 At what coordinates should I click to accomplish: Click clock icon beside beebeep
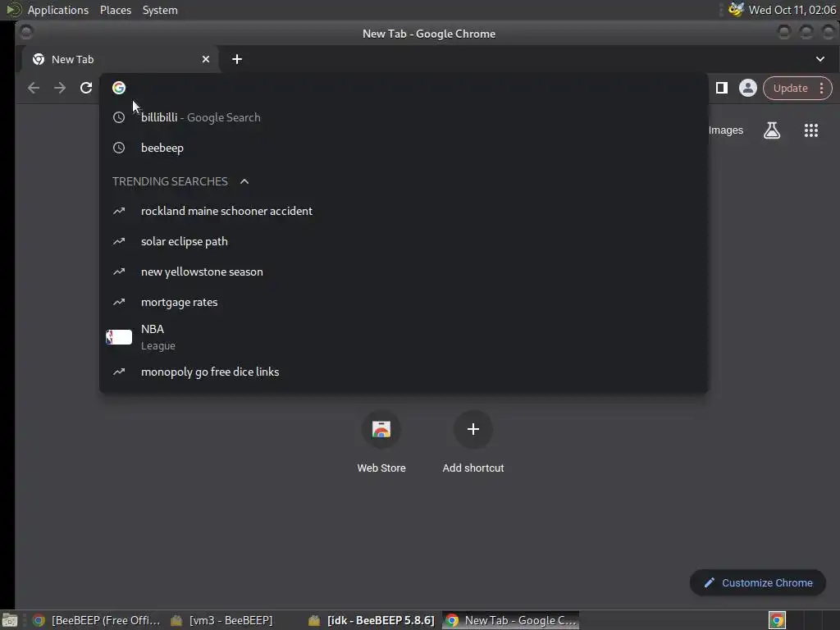[119, 148]
